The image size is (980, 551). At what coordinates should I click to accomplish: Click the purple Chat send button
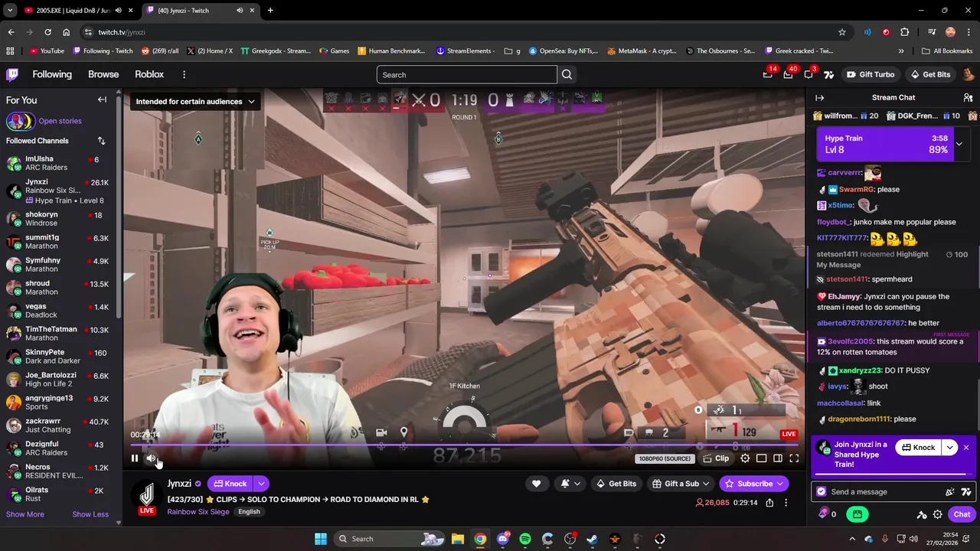tap(962, 514)
